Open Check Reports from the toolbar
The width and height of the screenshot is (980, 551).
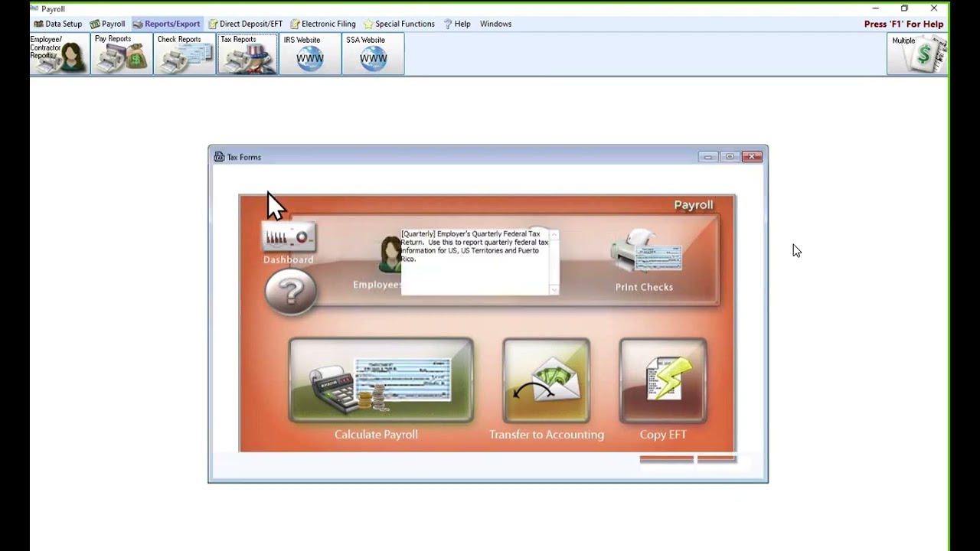pos(184,54)
